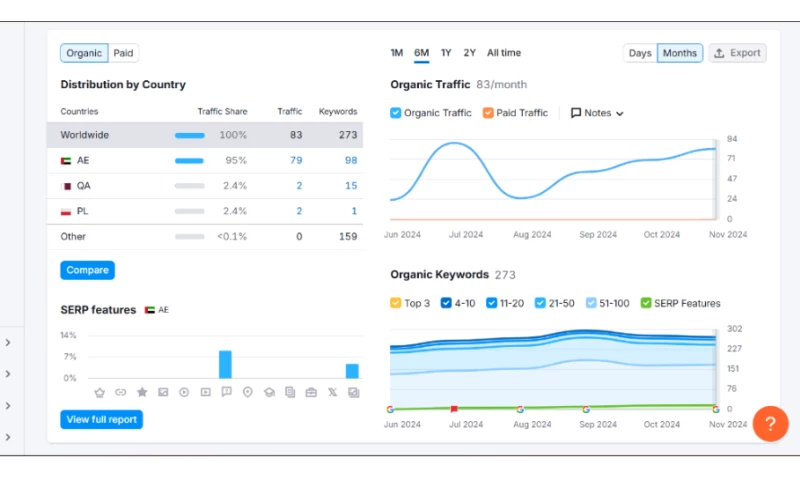
Task: Toggle the Top 3 keywords checkbox
Action: pyautogui.click(x=396, y=303)
